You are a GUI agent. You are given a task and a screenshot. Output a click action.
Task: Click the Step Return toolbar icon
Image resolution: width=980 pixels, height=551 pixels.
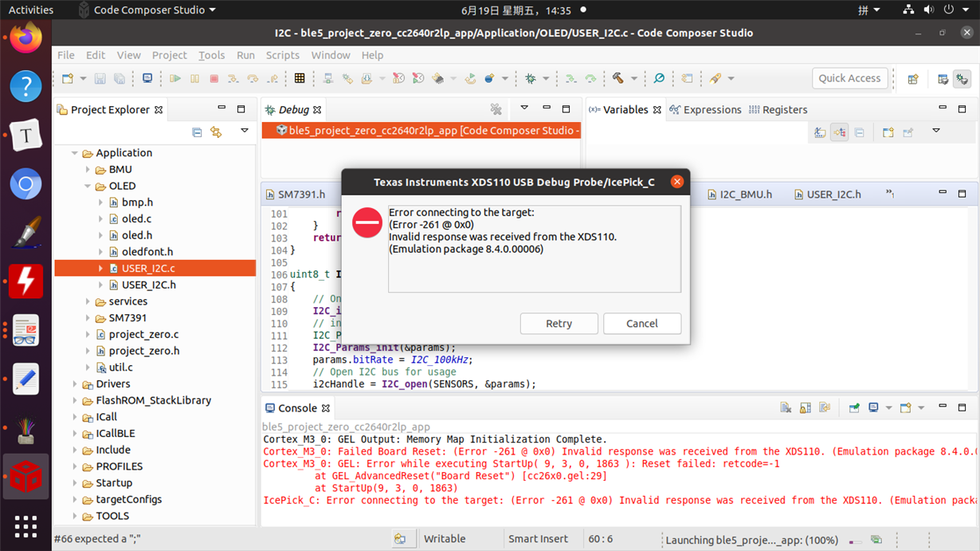(x=272, y=78)
